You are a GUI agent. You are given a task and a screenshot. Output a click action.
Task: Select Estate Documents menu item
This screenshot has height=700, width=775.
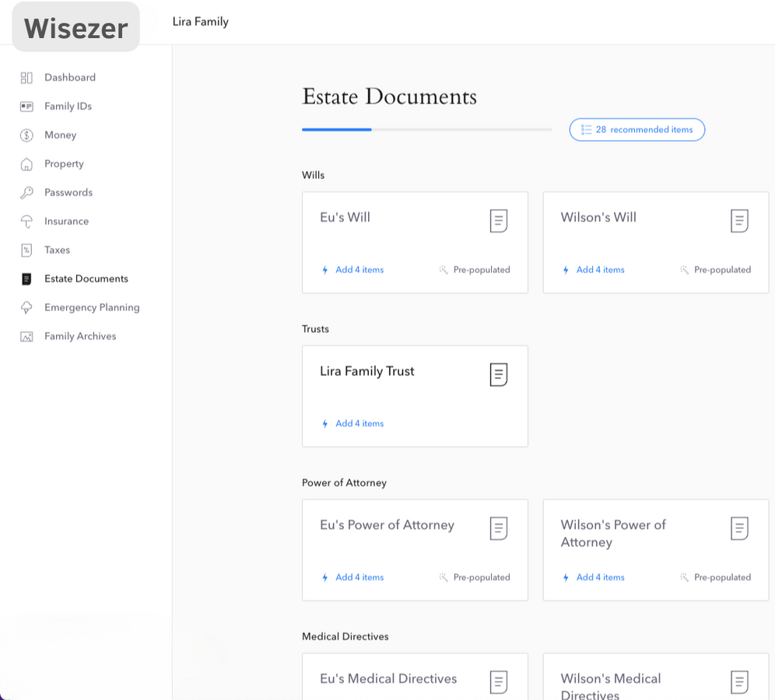(x=86, y=279)
